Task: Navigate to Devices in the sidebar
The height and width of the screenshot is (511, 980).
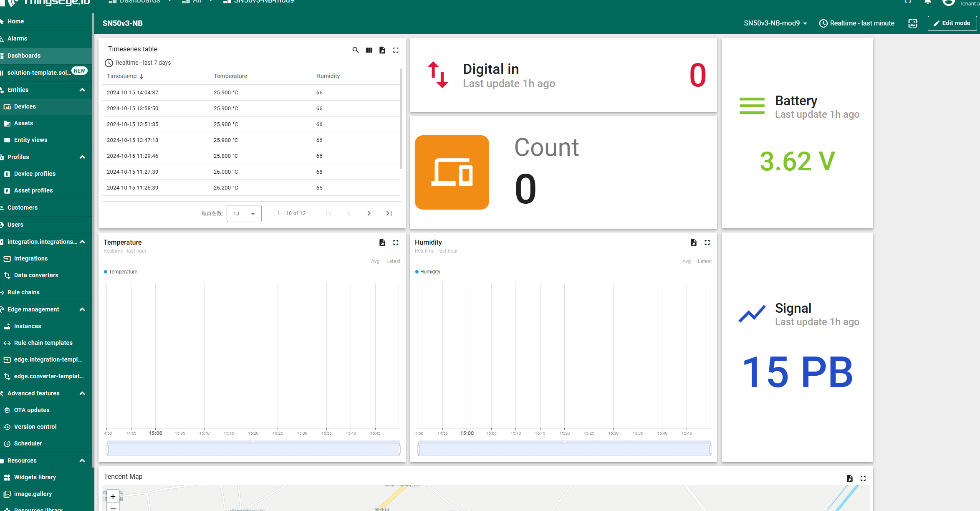Action: (x=25, y=106)
